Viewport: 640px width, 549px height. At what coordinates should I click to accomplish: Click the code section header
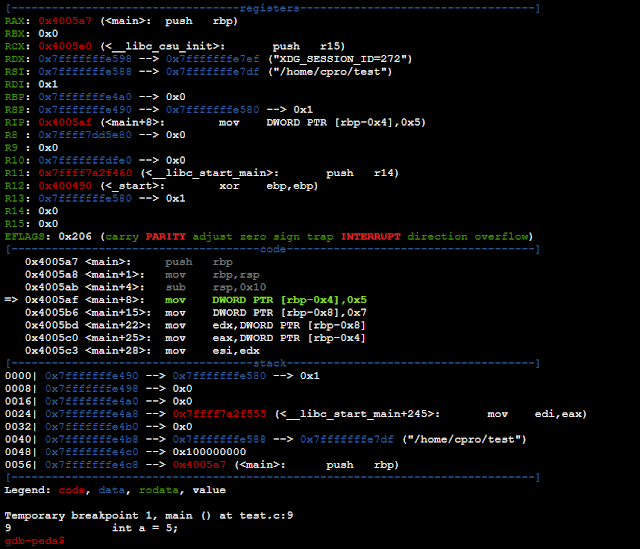[x=273, y=249]
